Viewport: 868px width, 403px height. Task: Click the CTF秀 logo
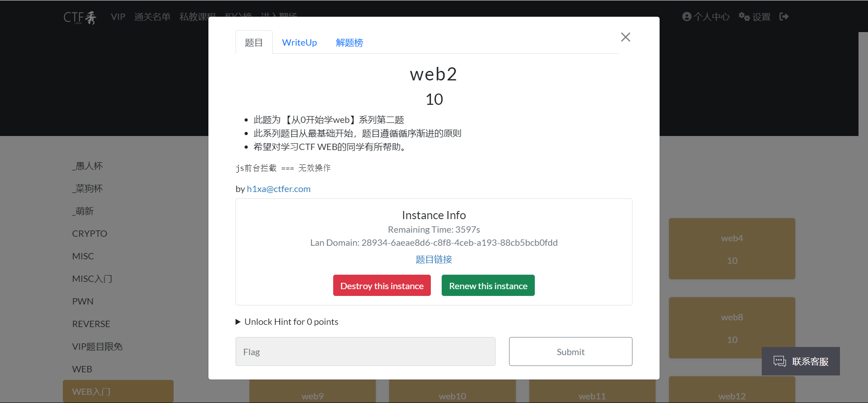(80, 17)
